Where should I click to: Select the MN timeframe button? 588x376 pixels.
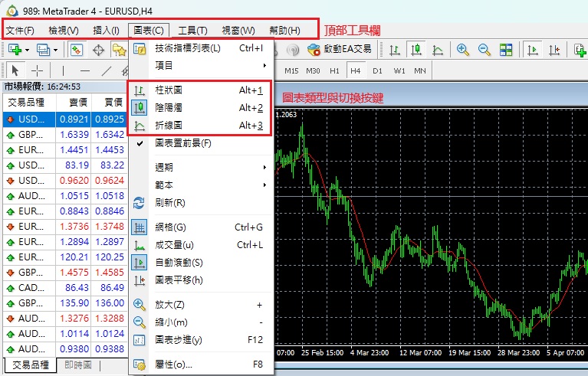point(420,70)
